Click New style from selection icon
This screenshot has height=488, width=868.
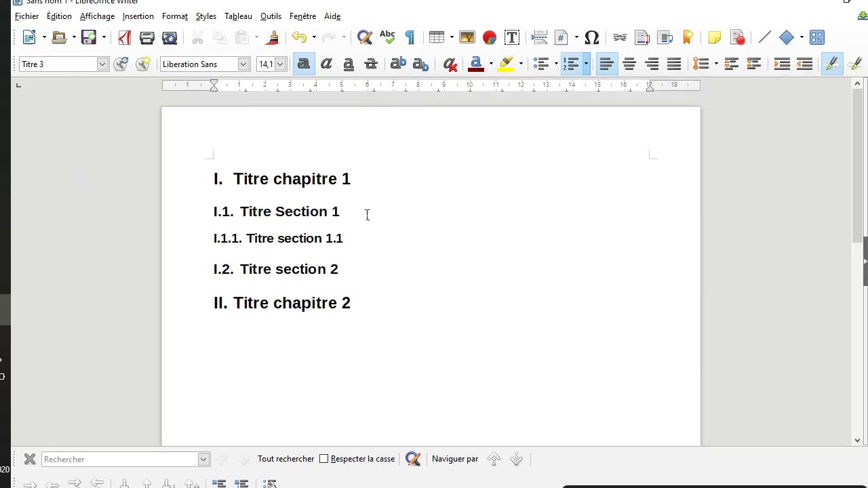pyautogui.click(x=142, y=64)
